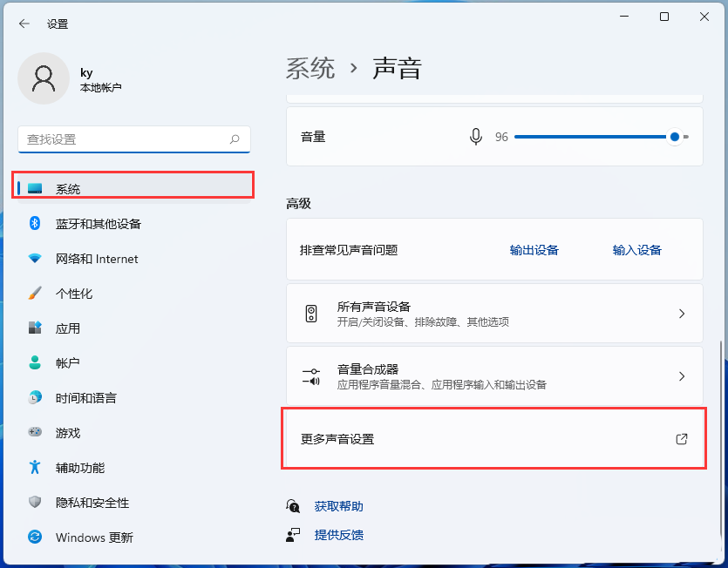Troubleshoot output devices link

534,250
